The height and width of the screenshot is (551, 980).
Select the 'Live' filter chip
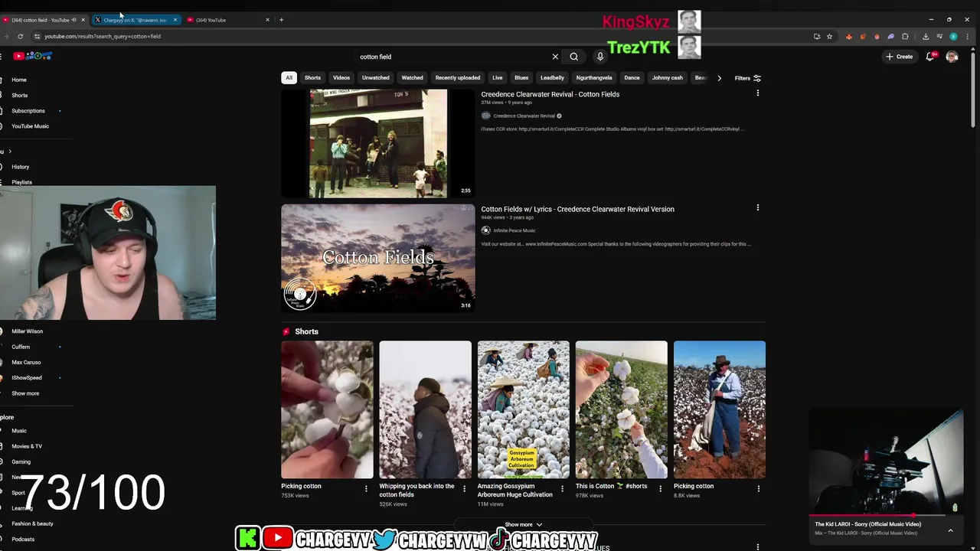(x=498, y=78)
